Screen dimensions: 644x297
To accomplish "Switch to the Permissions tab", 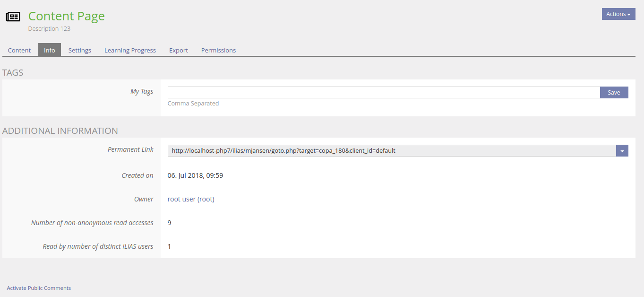I will pos(218,50).
